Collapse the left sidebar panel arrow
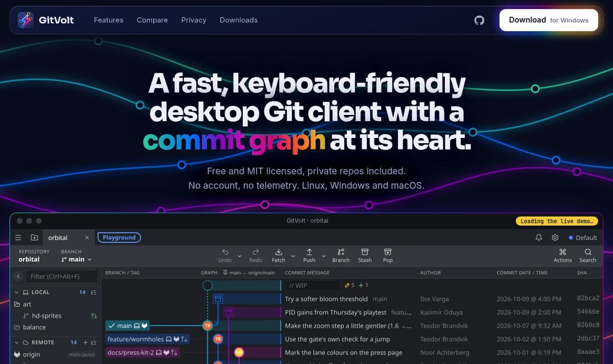Image resolution: width=613 pixels, height=364 pixels. [x=18, y=276]
